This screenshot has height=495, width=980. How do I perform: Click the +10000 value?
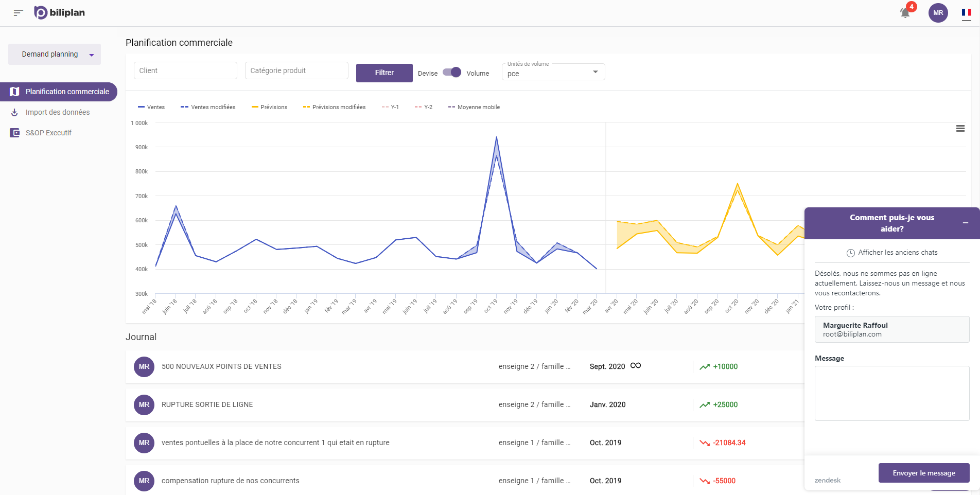coord(725,367)
